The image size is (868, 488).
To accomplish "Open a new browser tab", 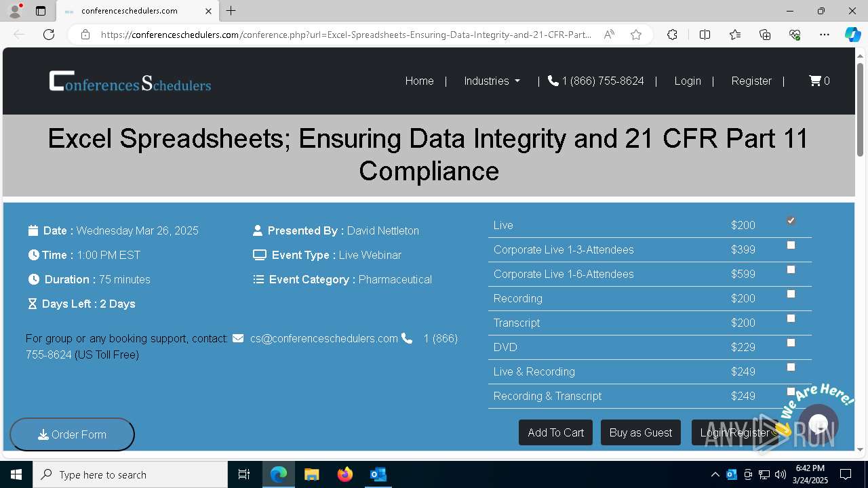I will click(x=231, y=11).
